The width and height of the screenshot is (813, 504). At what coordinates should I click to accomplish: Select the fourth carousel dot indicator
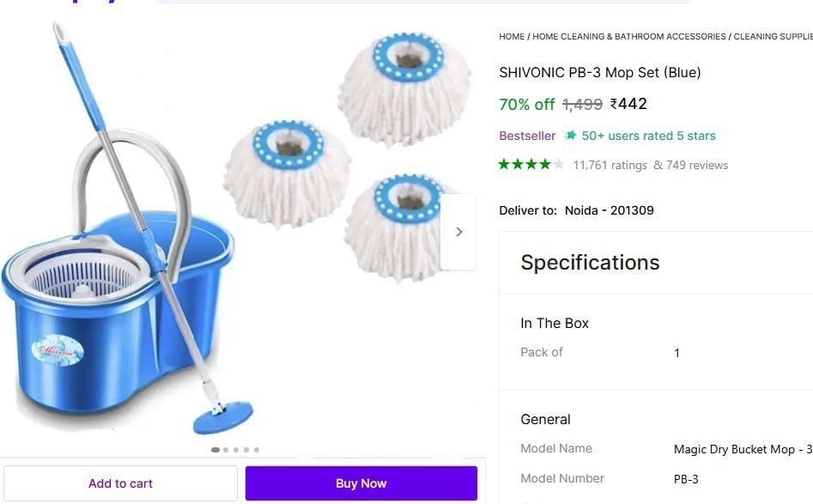pyautogui.click(x=246, y=450)
